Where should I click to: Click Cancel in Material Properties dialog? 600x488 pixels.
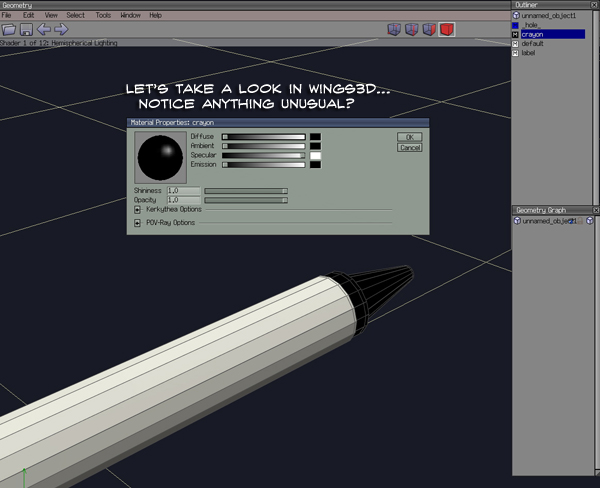(409, 147)
